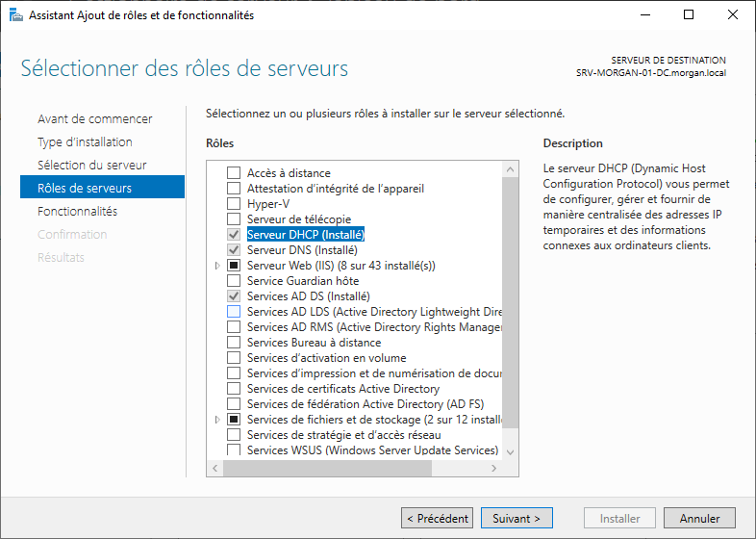Enable the Accès à distance role
The width and height of the screenshot is (756, 539).
pyautogui.click(x=234, y=173)
